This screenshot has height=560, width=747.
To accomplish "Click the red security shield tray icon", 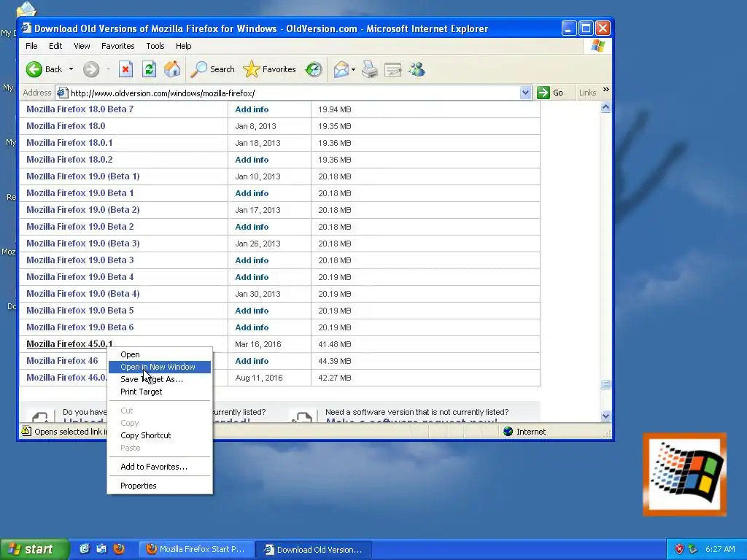I will point(679,549).
